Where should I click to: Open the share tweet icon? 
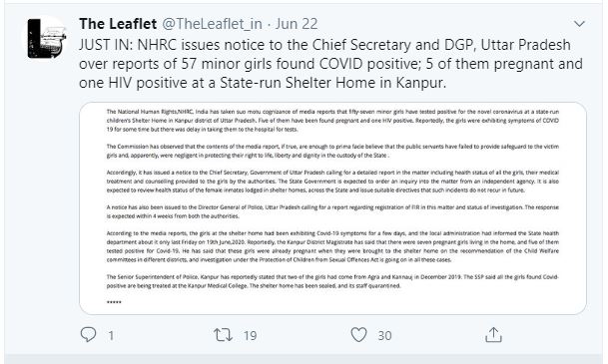pos(493,335)
